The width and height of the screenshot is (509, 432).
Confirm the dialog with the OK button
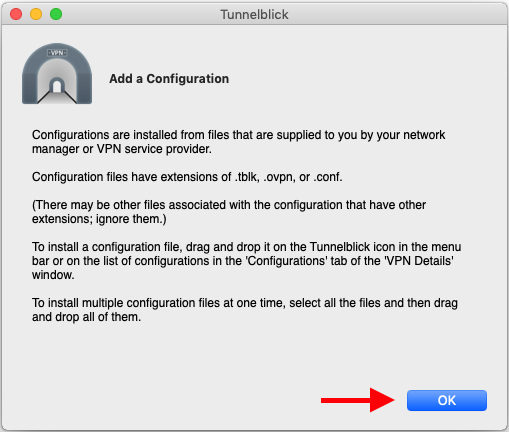(447, 400)
